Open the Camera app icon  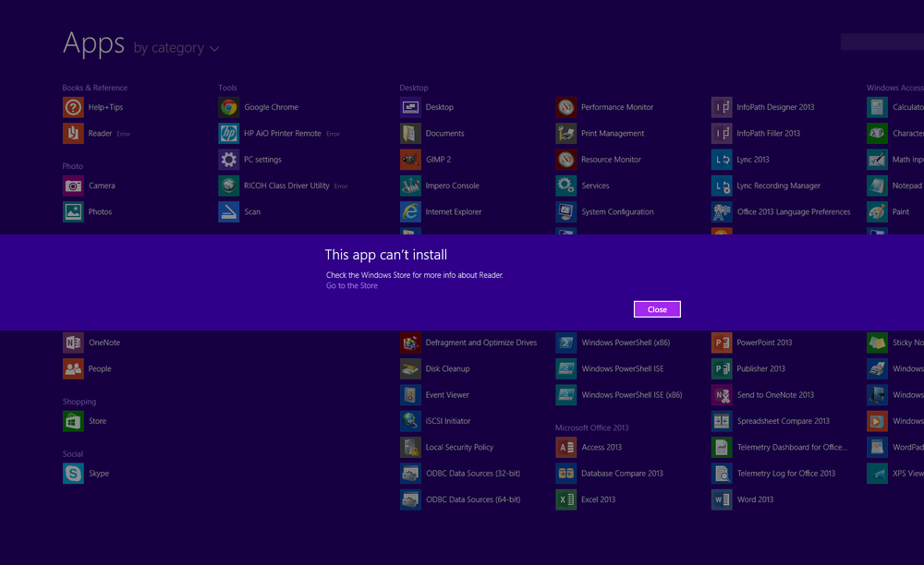(73, 186)
